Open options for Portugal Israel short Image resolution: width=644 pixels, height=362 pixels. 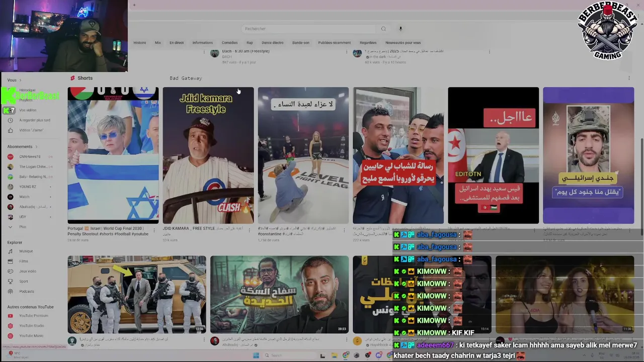coord(154,230)
